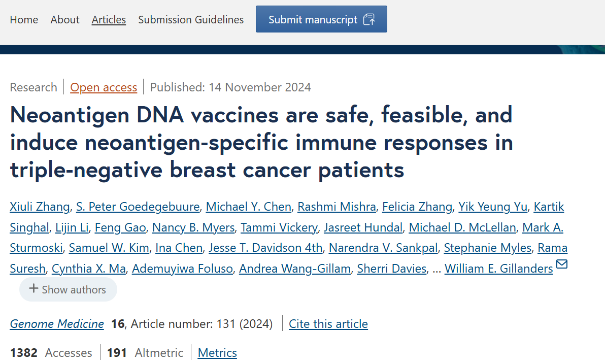Go to the About page

(65, 20)
